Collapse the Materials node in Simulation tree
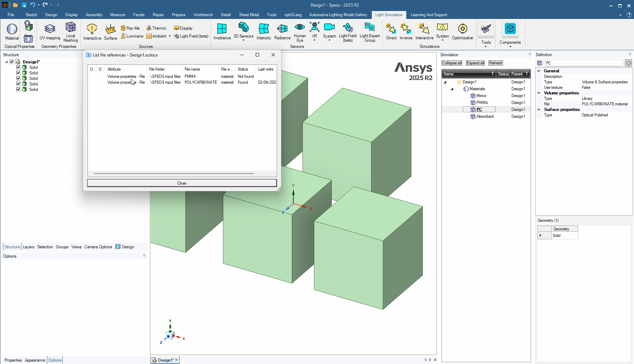Image resolution: width=634 pixels, height=364 pixels. click(452, 89)
